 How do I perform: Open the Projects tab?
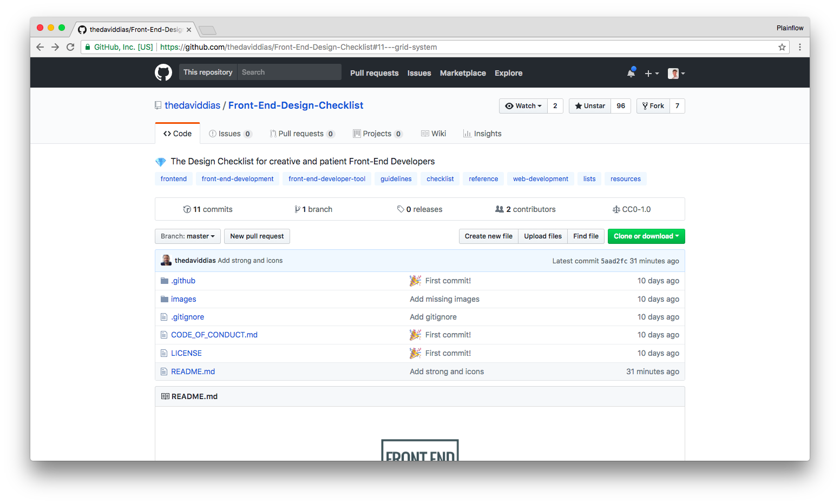[x=378, y=134]
